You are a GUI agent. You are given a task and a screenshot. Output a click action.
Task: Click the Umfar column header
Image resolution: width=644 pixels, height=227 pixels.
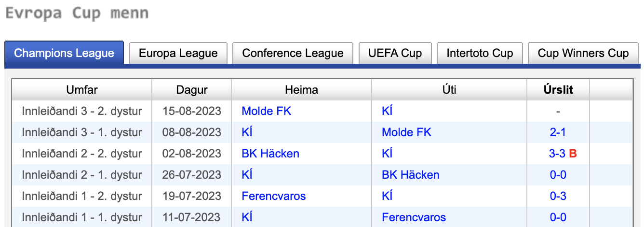(82, 90)
